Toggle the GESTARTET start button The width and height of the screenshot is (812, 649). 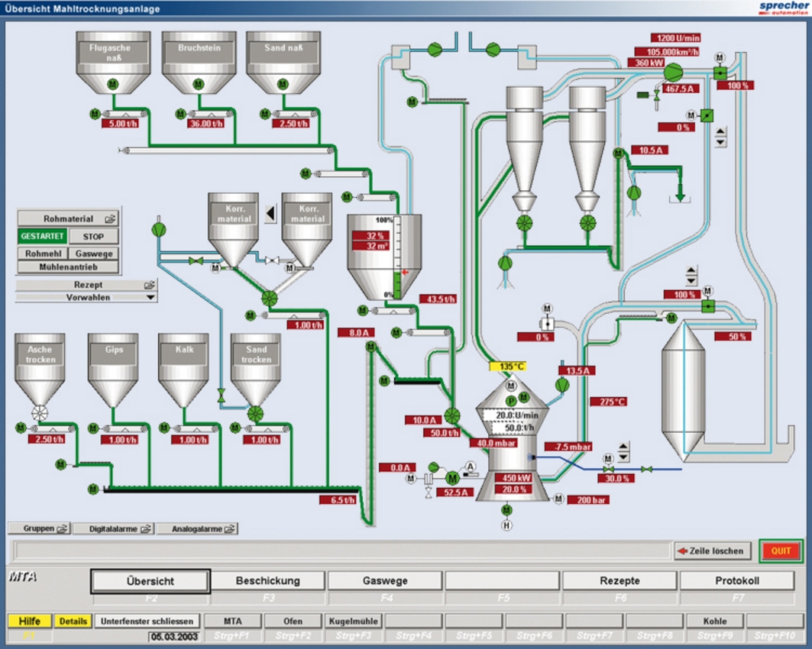[42, 237]
